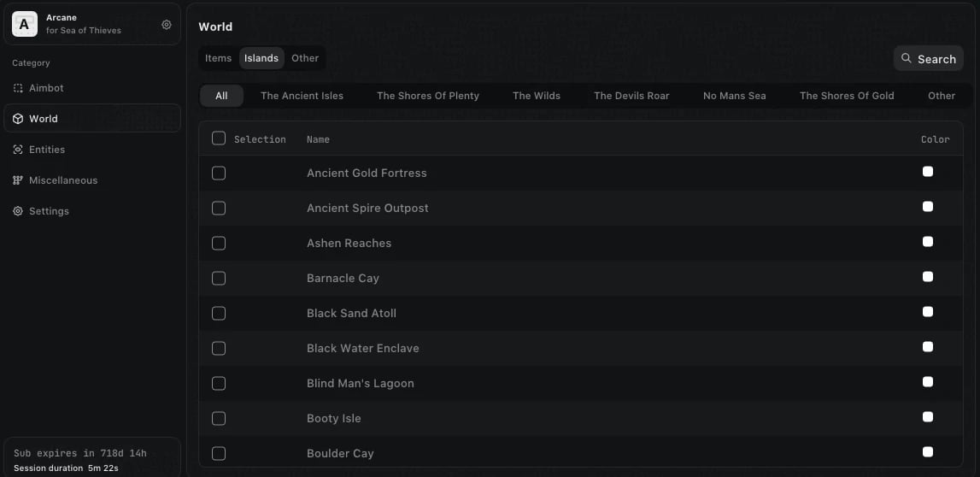Click the magnifier Search button
The height and width of the screenshot is (477, 980).
tap(928, 59)
